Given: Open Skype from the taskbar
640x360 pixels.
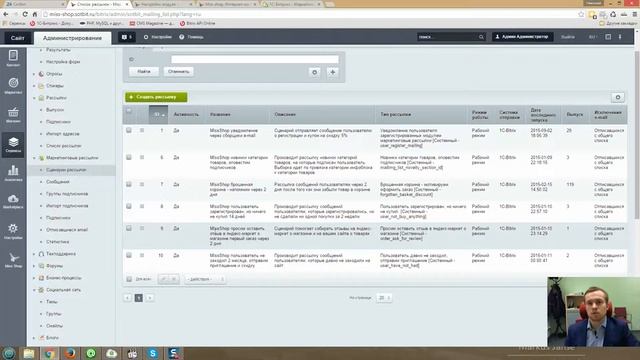Looking at the screenshot, I should coord(153,353).
